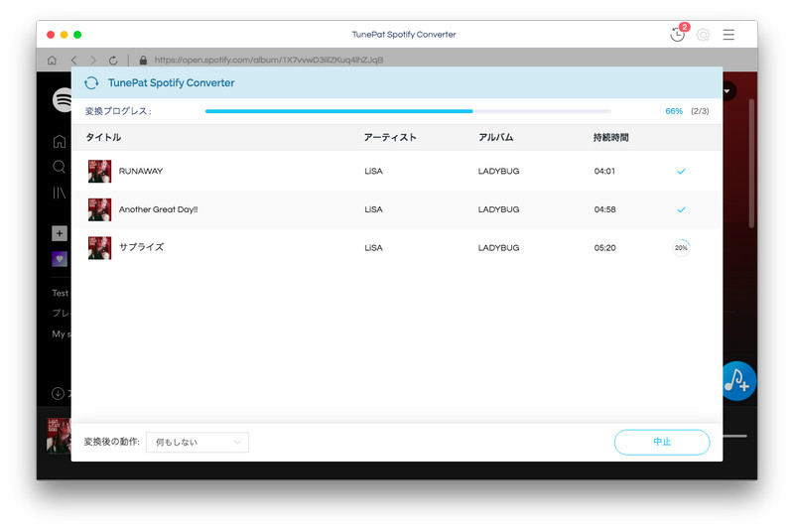Screen dimensions: 794x532
Task: Click RUNAWAY album cover thumbnail
Action: click(100, 171)
